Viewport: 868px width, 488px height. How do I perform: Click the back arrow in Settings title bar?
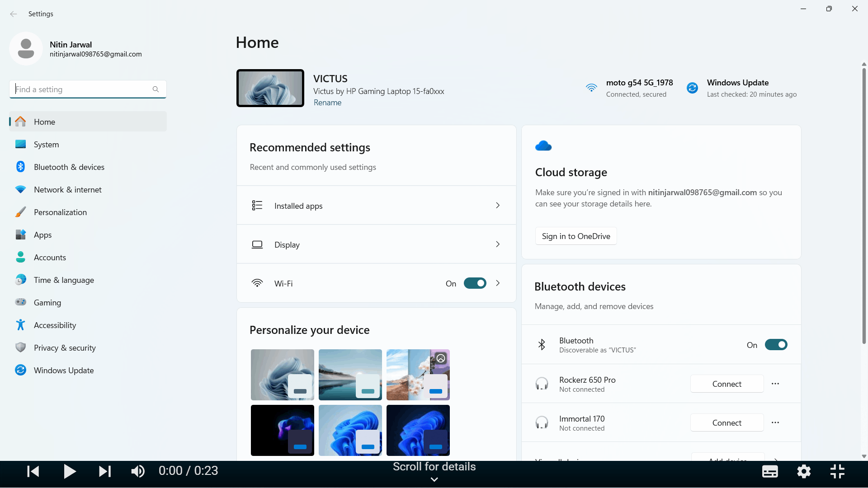pos(14,14)
